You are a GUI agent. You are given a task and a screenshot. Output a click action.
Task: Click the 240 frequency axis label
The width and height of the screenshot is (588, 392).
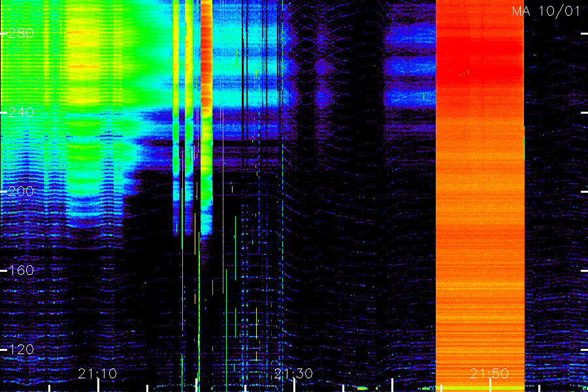pyautogui.click(x=21, y=112)
